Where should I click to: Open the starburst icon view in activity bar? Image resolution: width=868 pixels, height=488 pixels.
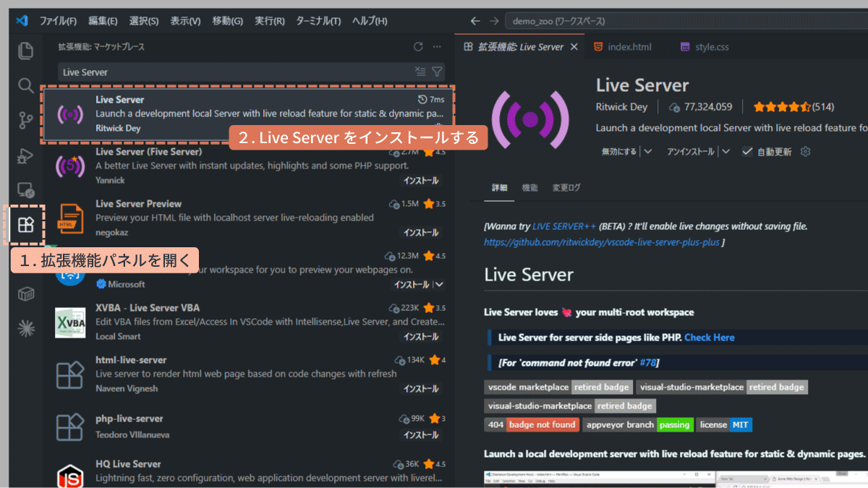click(25, 328)
